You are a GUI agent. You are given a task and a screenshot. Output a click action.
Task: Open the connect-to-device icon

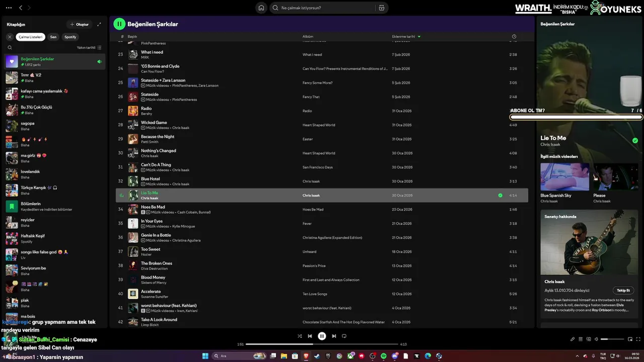(589, 339)
